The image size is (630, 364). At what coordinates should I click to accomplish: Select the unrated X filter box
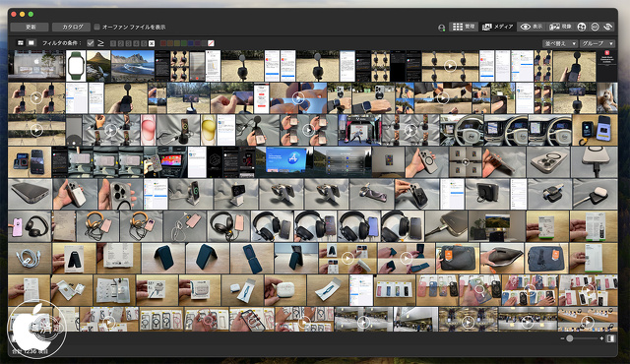point(152,43)
